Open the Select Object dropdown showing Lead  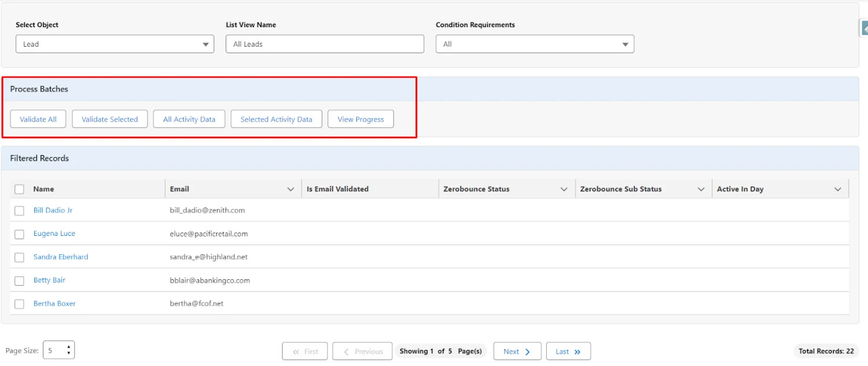click(205, 43)
